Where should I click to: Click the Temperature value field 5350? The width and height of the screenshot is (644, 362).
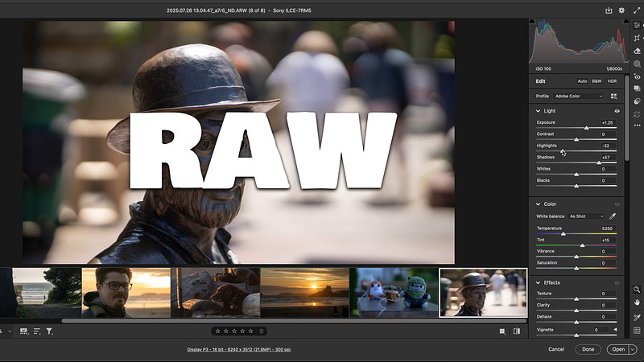click(607, 228)
